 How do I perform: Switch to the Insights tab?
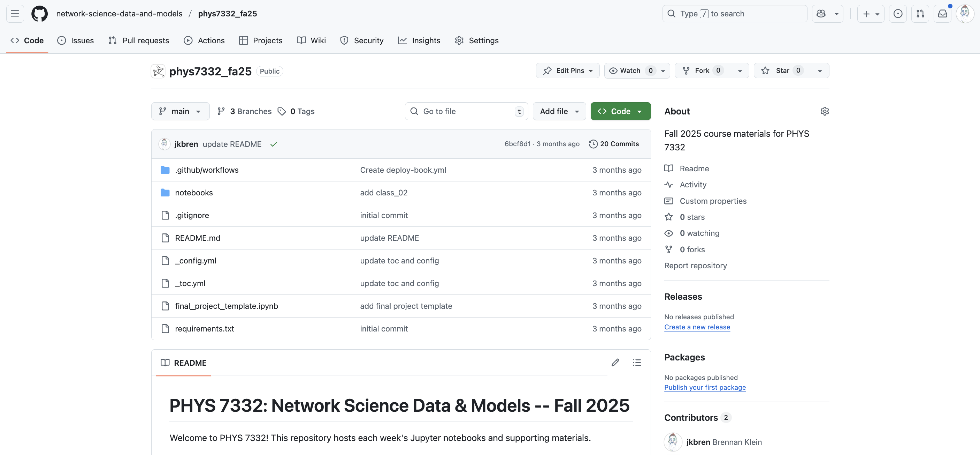(419, 40)
